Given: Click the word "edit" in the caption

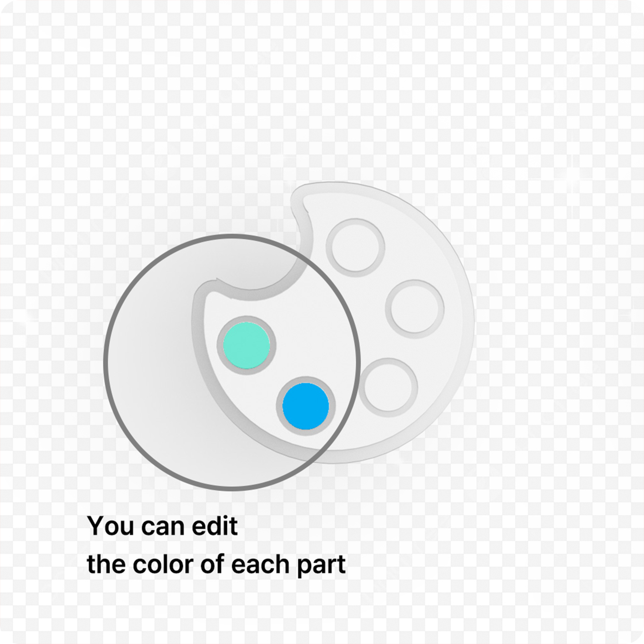Looking at the screenshot, I should (x=215, y=526).
